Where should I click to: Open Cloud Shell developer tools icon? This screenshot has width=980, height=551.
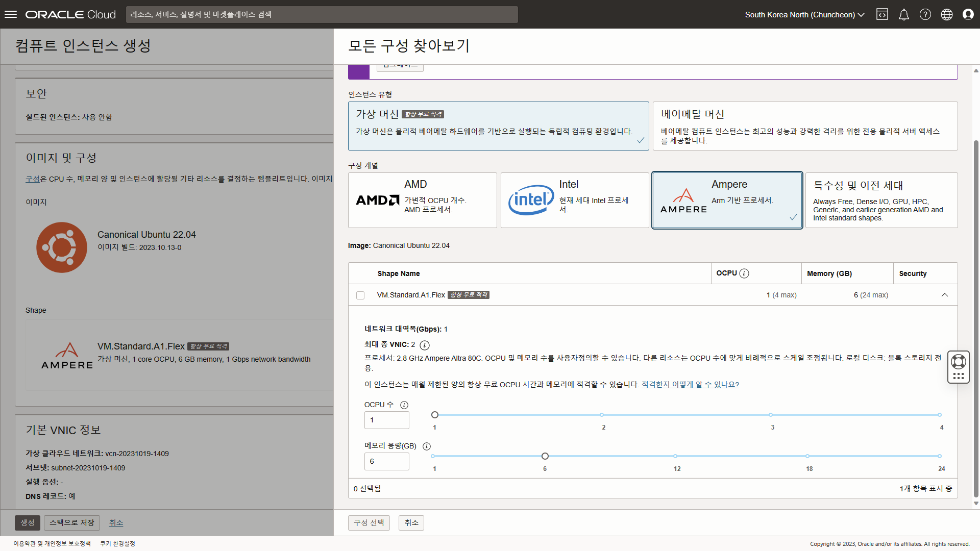pyautogui.click(x=882, y=14)
